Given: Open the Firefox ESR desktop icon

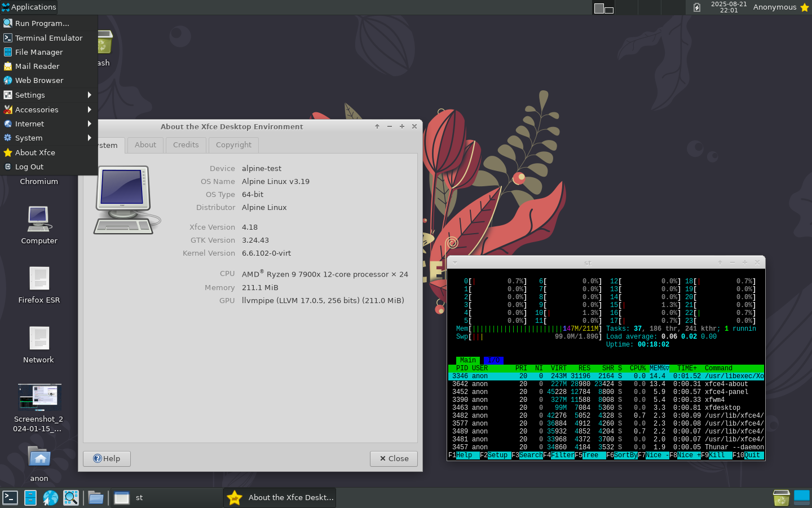Looking at the screenshot, I should (x=39, y=279).
